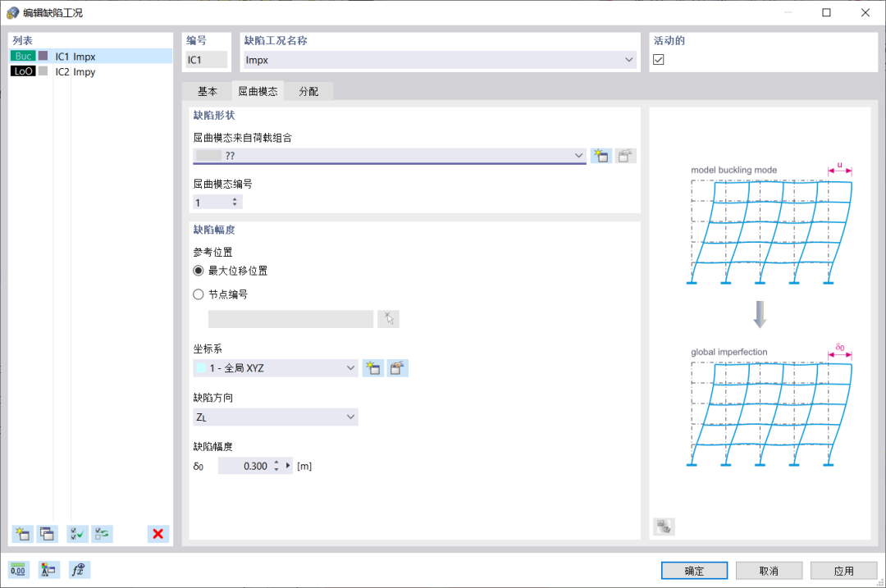Screen dimensions: 886x588
Task: Click the 编号 IC1 field
Action: click(x=206, y=60)
